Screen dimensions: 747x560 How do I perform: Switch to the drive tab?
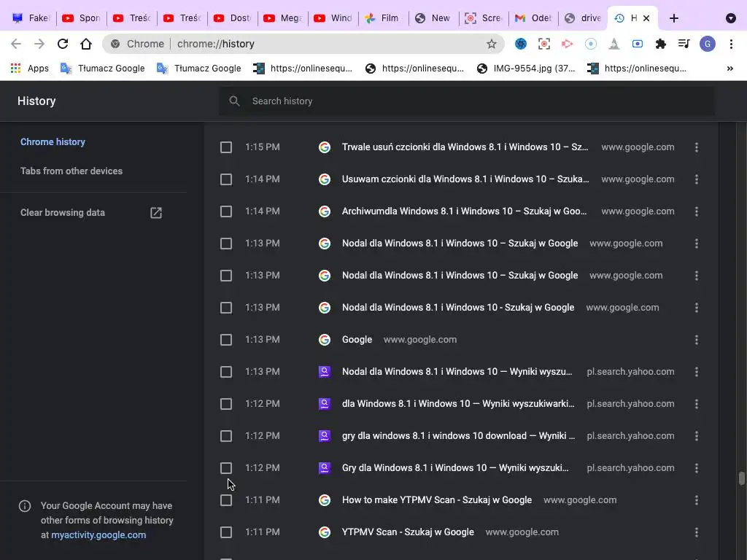coord(583,18)
